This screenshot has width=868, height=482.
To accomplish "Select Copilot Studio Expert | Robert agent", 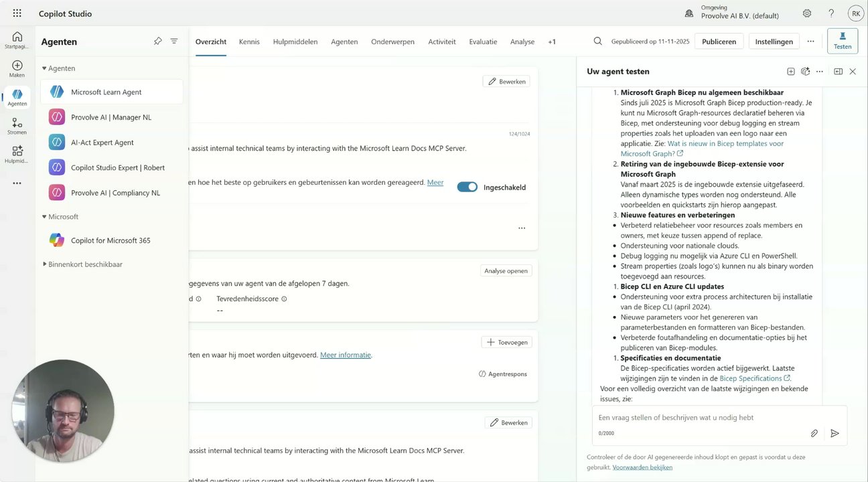I will click(112, 167).
